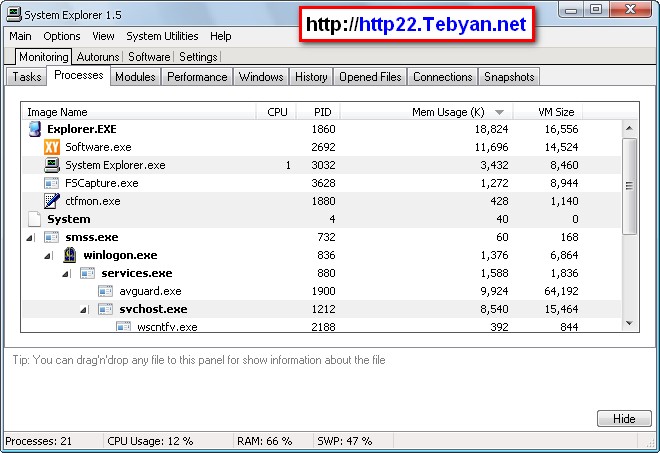The image size is (660, 453).
Task: Select the FSCapture.exe process row
Action: (x=322, y=183)
